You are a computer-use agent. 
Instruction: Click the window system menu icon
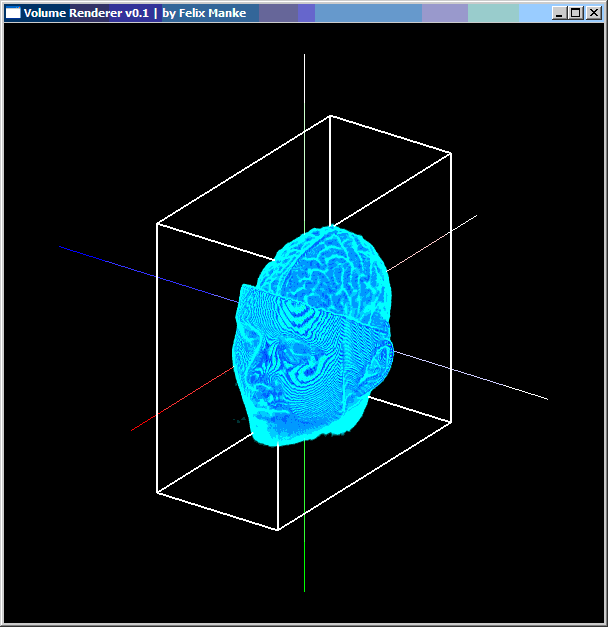(x=13, y=13)
